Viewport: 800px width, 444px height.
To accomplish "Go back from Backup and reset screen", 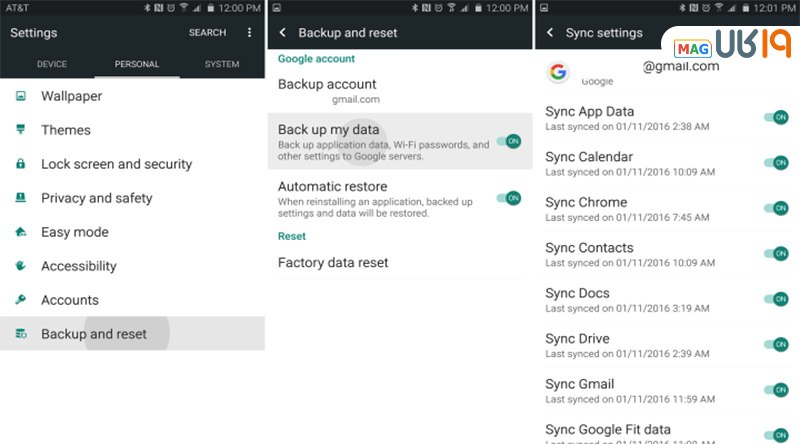I will [283, 33].
